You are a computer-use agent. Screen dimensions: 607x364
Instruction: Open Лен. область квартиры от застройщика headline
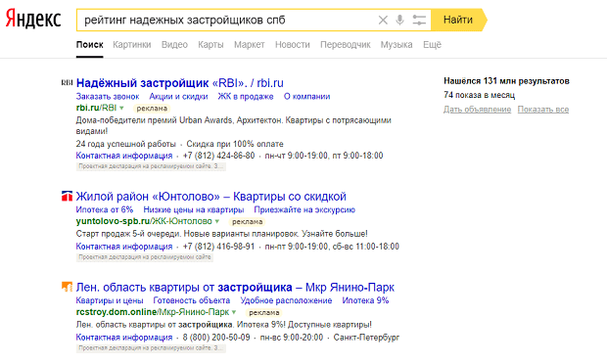(235, 288)
